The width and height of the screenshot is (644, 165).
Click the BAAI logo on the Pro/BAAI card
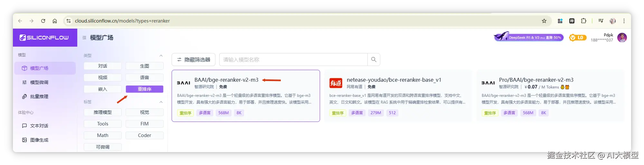(x=488, y=83)
